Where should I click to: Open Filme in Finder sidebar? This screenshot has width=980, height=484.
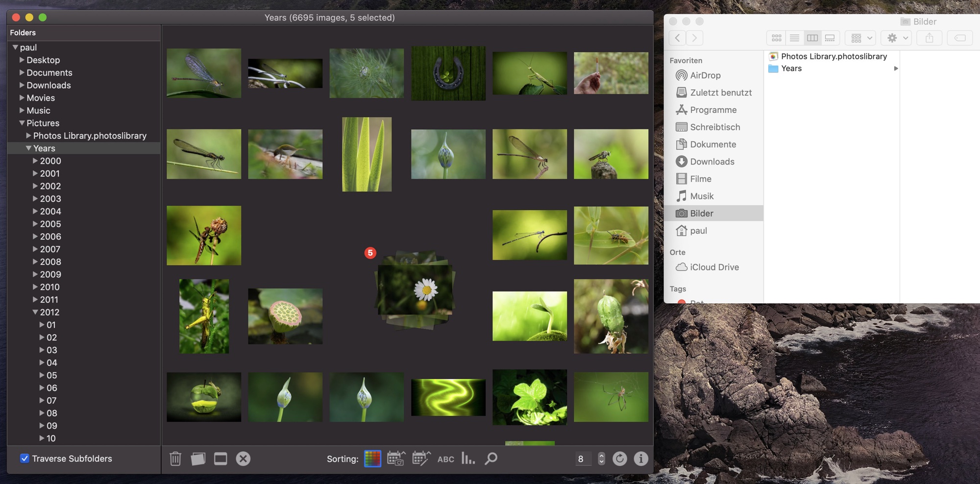click(x=701, y=179)
